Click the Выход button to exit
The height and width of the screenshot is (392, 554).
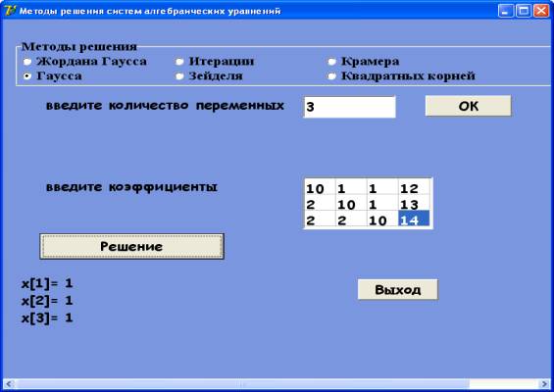[x=398, y=289]
